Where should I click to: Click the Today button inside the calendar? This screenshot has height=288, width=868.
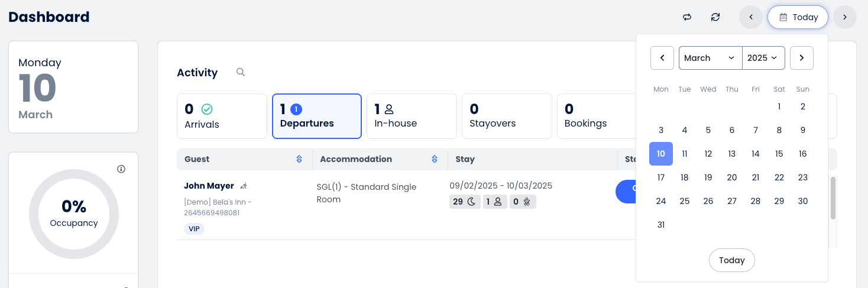[731, 260]
